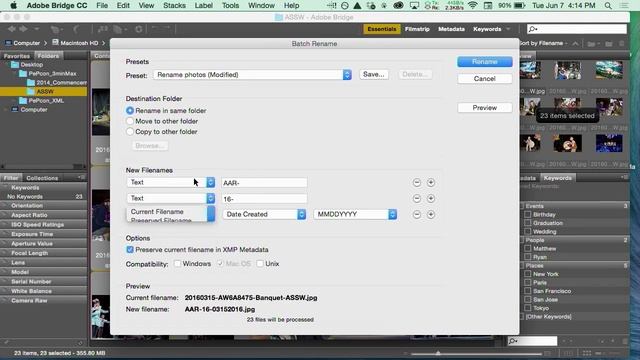The image size is (640, 360).
Task: Switch to the Filmstrip workspace
Action: 417,29
